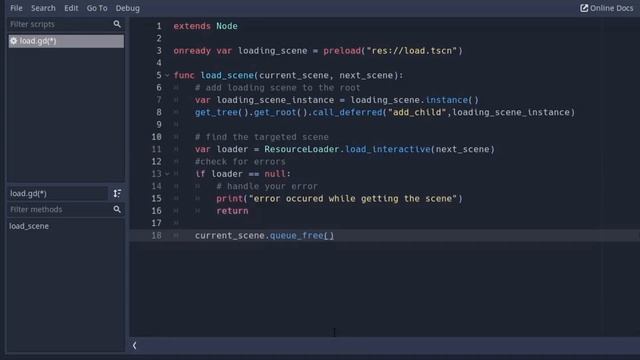Select load.gd(*) in the scripts list
Screen dimensions: 640x360
pyautogui.click(x=66, y=41)
